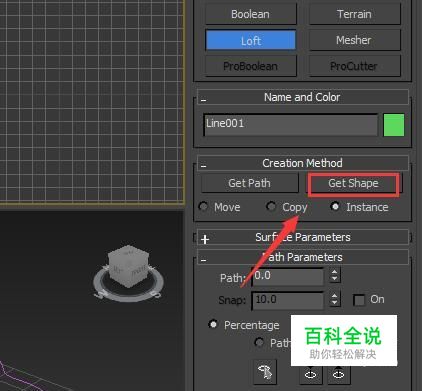Collapse the Path Parameters rollout
The height and width of the screenshot is (391, 422).
pyautogui.click(x=204, y=260)
